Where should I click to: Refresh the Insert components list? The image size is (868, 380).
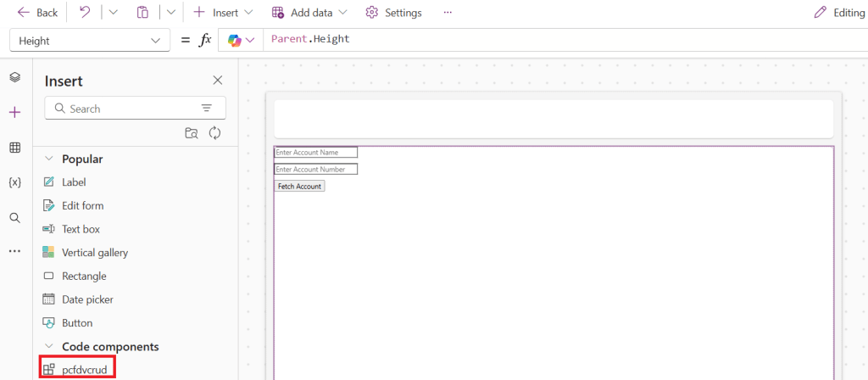pos(214,133)
